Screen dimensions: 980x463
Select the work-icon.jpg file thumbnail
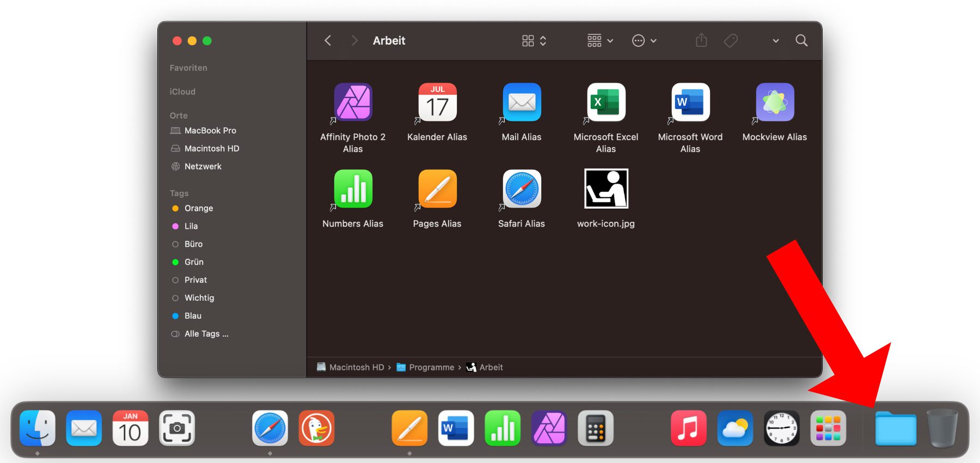tap(606, 188)
